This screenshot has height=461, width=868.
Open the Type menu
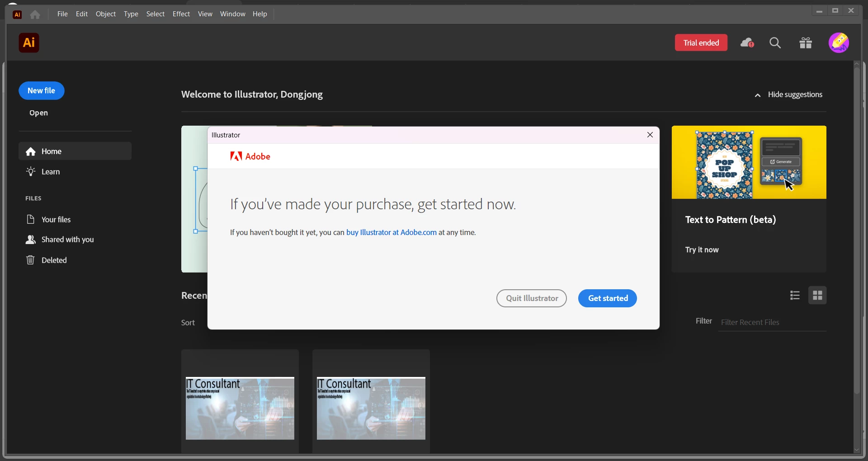(131, 14)
